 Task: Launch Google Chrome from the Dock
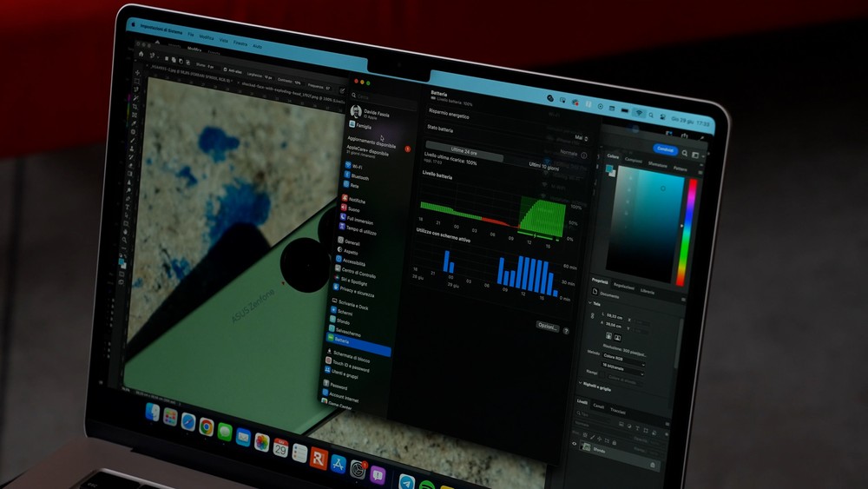(206, 426)
